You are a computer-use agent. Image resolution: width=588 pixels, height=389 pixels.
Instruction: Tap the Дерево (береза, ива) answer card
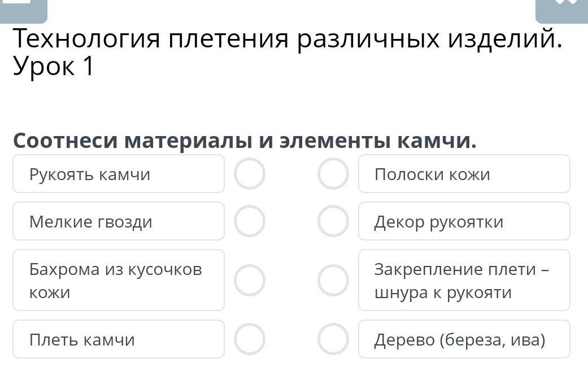[x=464, y=339]
